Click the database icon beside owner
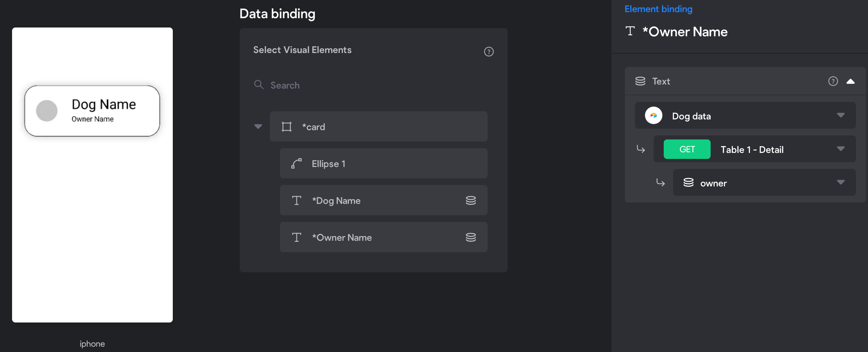The image size is (868, 352). tap(688, 182)
